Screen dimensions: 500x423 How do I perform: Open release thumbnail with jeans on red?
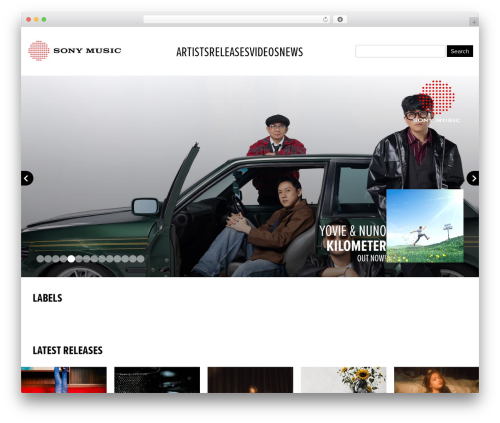tap(64, 380)
